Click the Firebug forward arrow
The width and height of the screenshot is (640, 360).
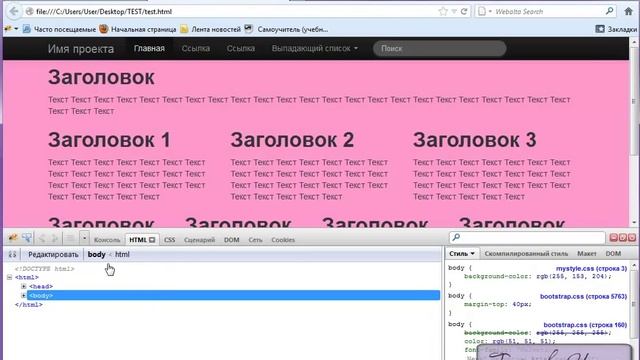55,238
